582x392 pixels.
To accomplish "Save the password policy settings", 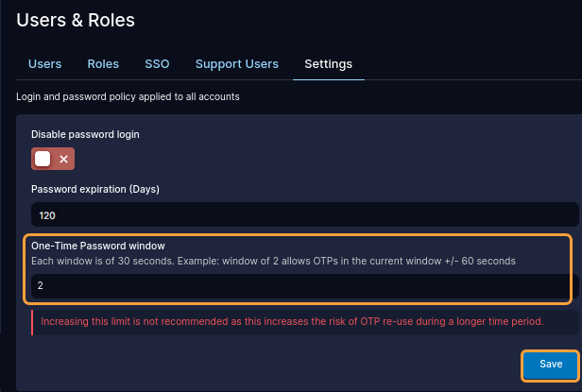I will coord(551,364).
